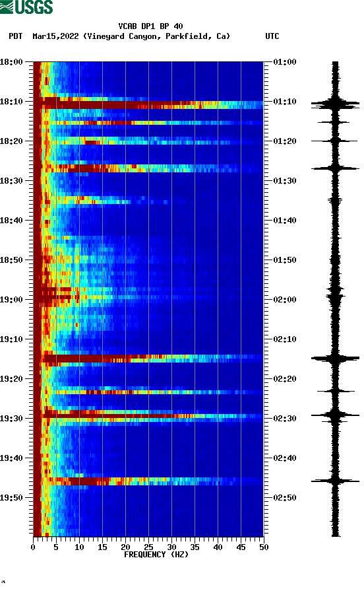
Task: Click the 50 Hz frequency tick label
Action: coord(264,547)
